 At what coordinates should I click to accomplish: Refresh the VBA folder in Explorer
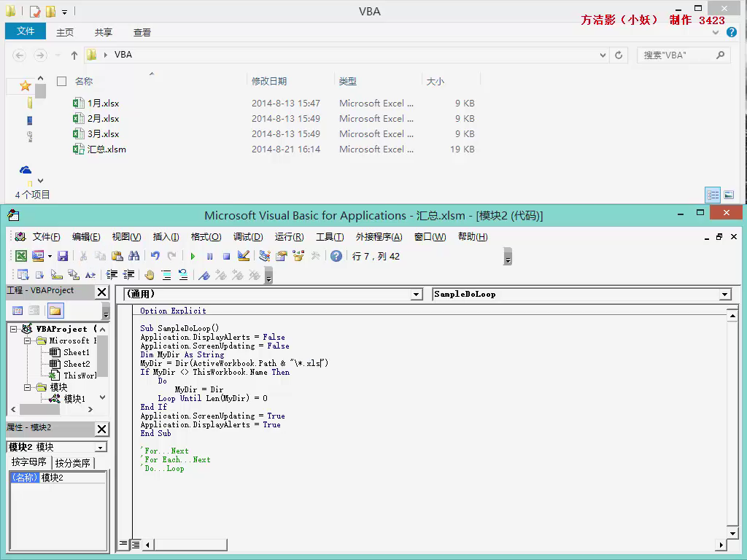click(619, 55)
